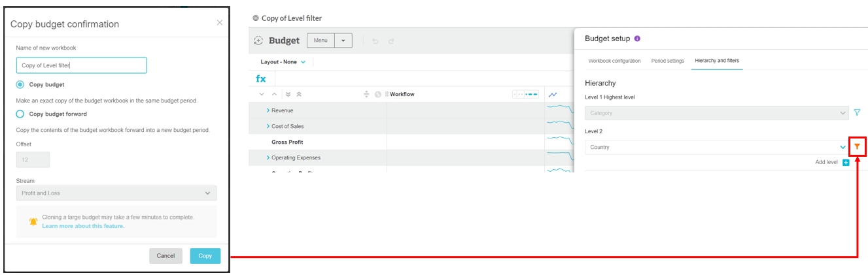Screen dimensions: 868x275
Task: Open the Stream dropdown showing Profit and Loss
Action: (x=116, y=193)
